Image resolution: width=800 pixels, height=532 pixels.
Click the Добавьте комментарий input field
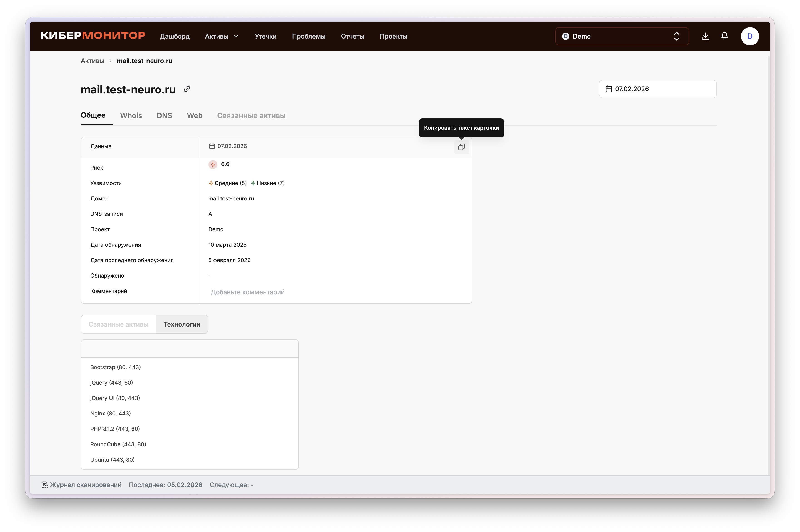point(247,292)
